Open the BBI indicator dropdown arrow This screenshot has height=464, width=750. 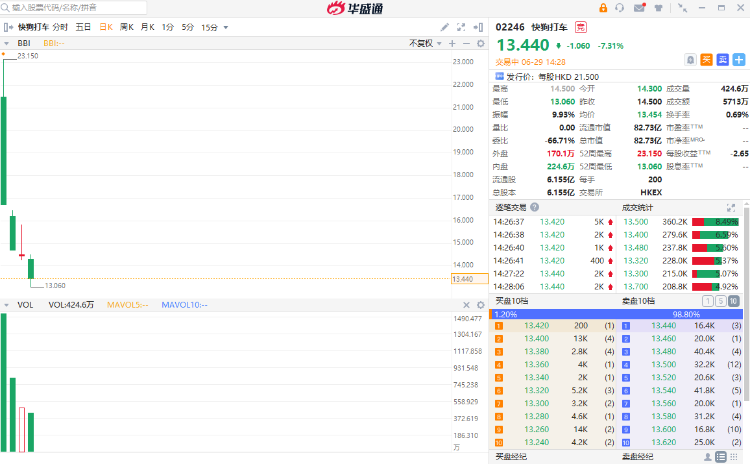(9, 43)
